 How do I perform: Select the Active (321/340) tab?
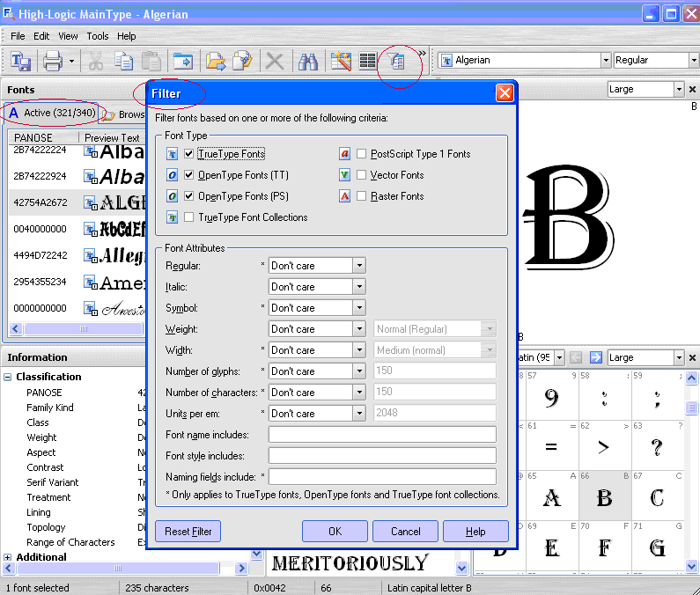(52, 113)
